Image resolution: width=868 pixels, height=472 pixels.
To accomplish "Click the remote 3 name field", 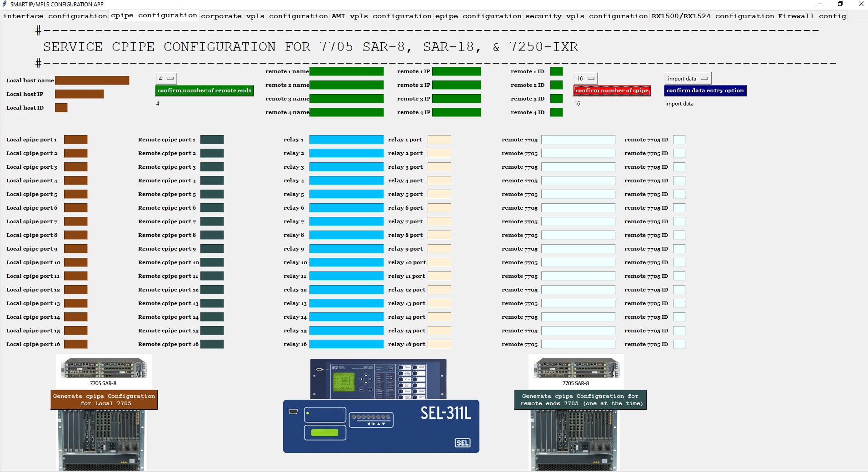I will [x=347, y=99].
